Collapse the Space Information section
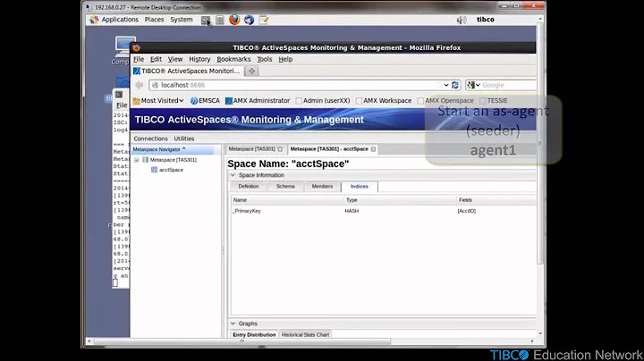The image size is (644, 361). (233, 175)
